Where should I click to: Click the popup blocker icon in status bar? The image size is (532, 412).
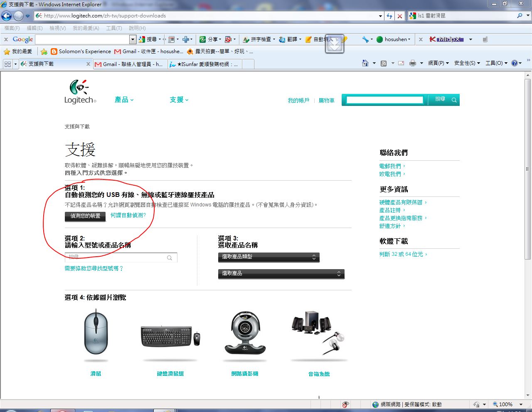tap(345, 405)
